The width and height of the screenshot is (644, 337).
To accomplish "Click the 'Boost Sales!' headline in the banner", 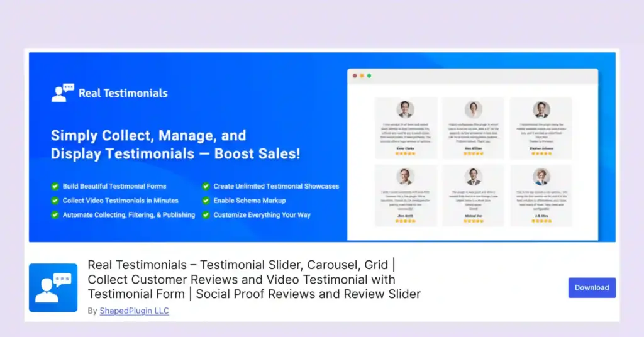I will (x=257, y=154).
